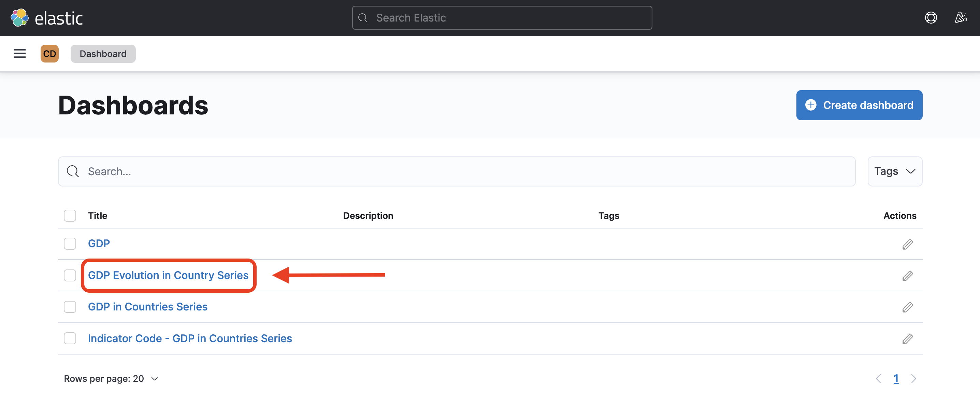Edit the GDP dashboard with its pencil icon
Screen dimensions: 980x403
coord(907,244)
